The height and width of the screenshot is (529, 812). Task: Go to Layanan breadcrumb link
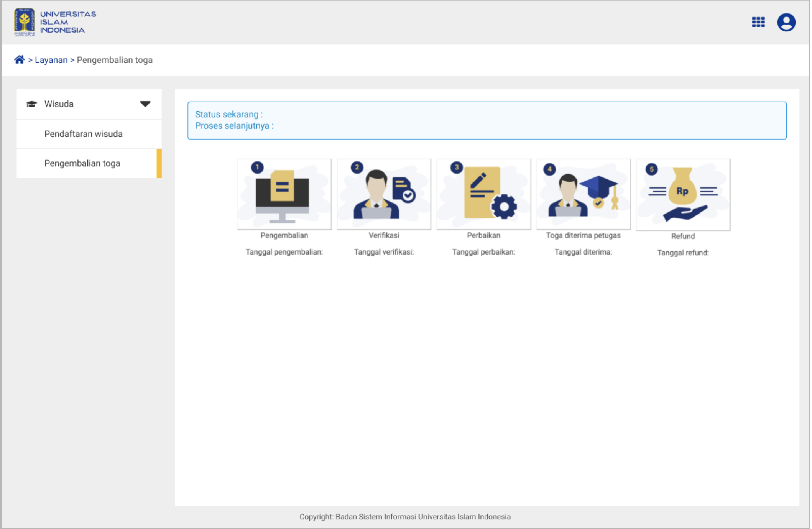pos(51,60)
